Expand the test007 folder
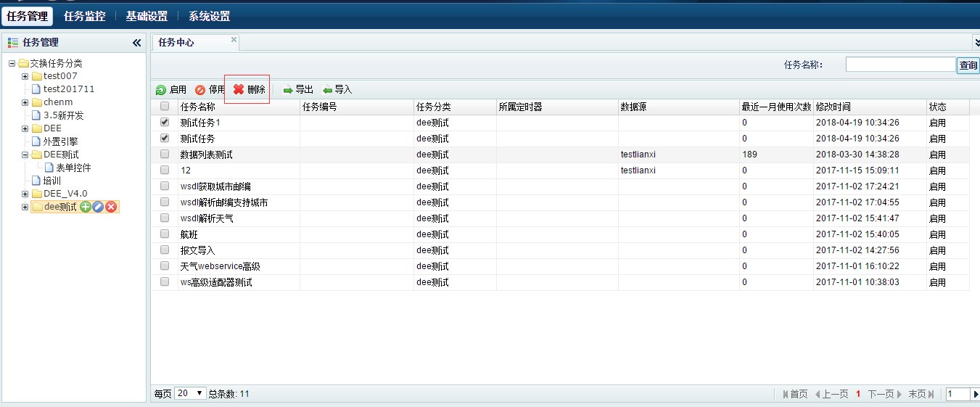This screenshot has width=980, height=407. (25, 76)
